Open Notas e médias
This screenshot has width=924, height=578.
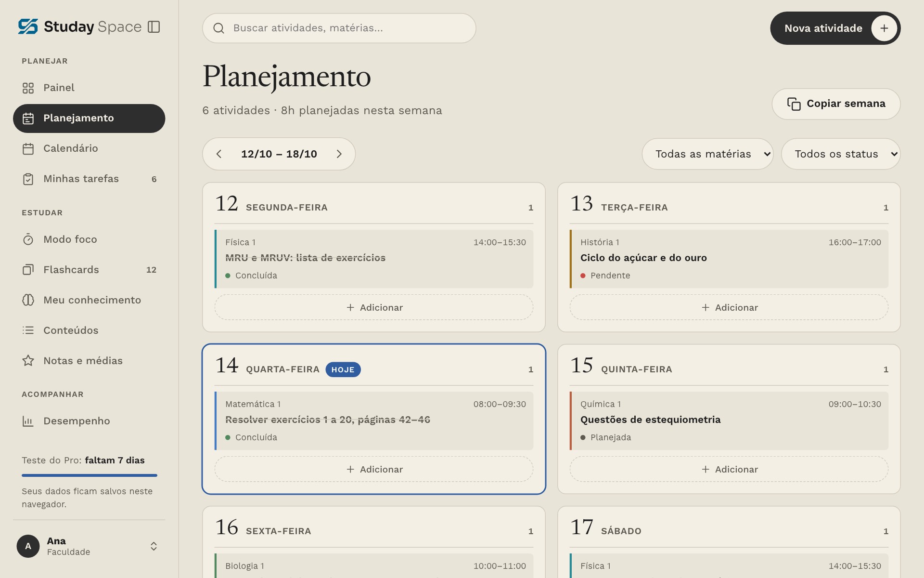(x=89, y=361)
